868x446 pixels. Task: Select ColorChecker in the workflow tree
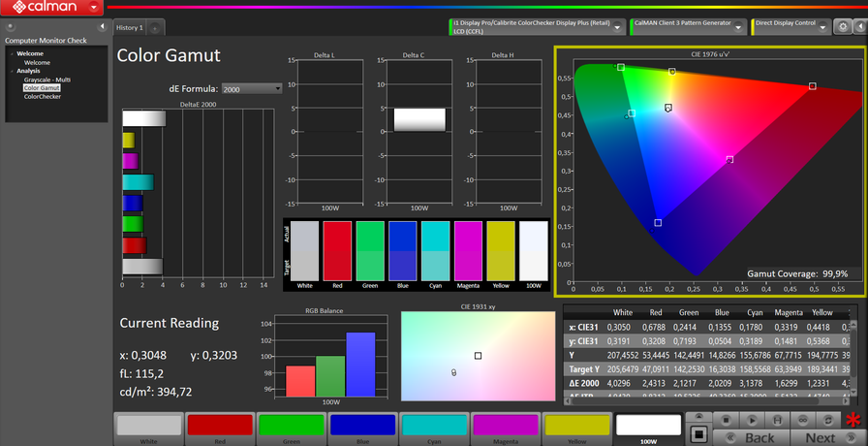tap(43, 96)
